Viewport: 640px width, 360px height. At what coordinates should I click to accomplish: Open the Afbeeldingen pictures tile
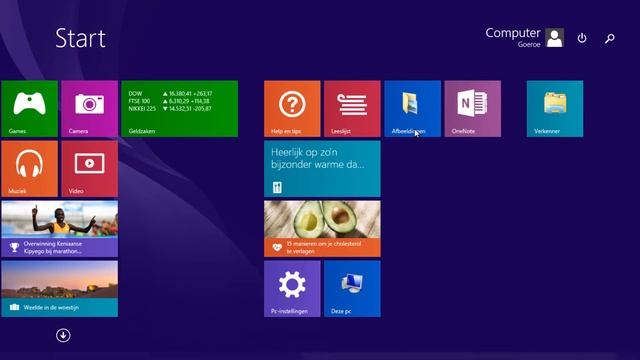pos(412,109)
